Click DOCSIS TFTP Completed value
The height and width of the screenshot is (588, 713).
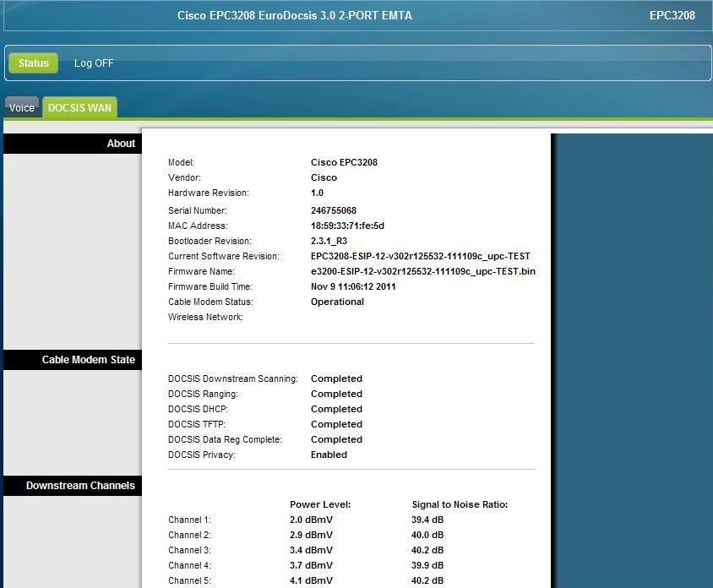coord(336,424)
